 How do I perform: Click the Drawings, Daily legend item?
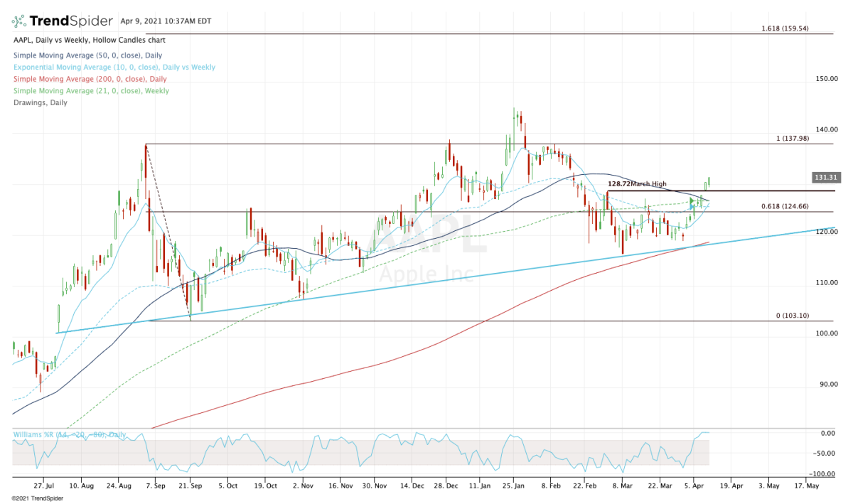(41, 102)
